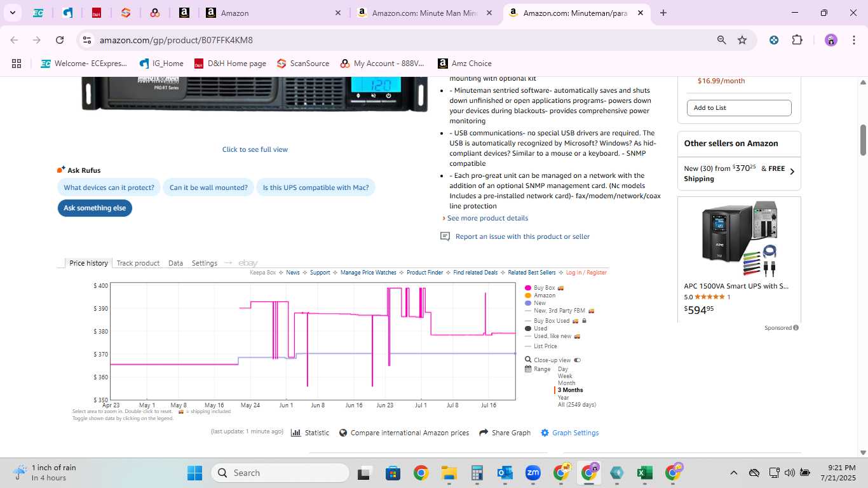
Task: Toggle Used, like new in the legend
Action: [552, 336]
